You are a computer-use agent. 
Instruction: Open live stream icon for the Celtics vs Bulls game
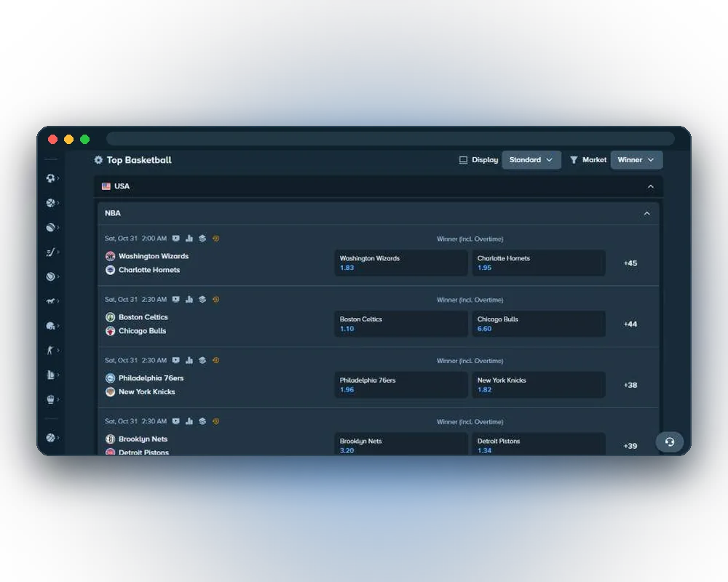click(175, 299)
